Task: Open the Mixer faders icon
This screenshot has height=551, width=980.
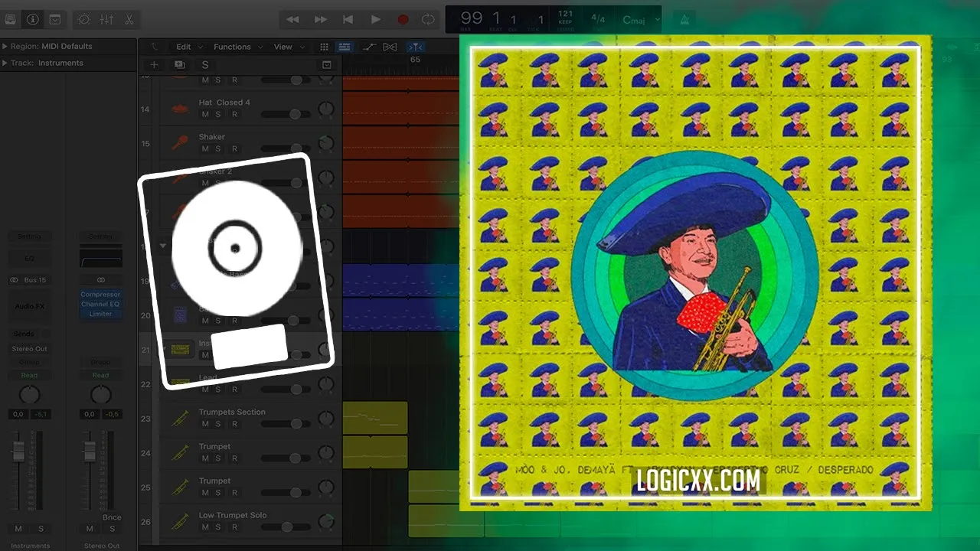Action: click(106, 19)
